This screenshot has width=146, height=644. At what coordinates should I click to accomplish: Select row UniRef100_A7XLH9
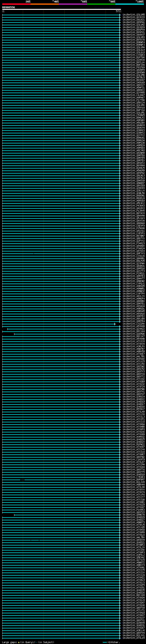tap(134, 412)
